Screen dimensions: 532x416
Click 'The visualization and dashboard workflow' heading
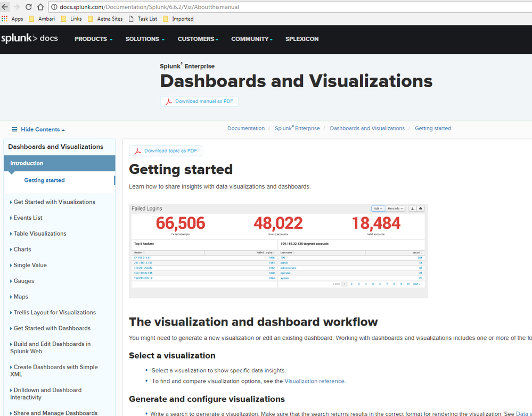tap(253, 322)
